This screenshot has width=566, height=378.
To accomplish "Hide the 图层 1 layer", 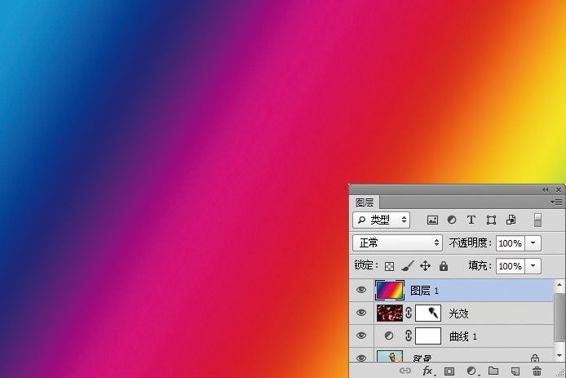I will click(x=361, y=290).
